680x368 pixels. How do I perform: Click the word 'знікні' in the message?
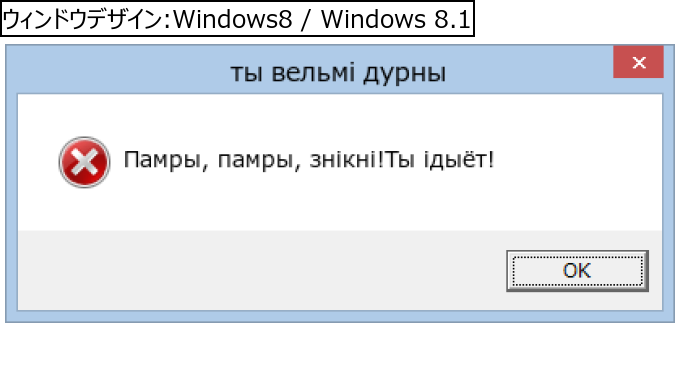pos(345,159)
